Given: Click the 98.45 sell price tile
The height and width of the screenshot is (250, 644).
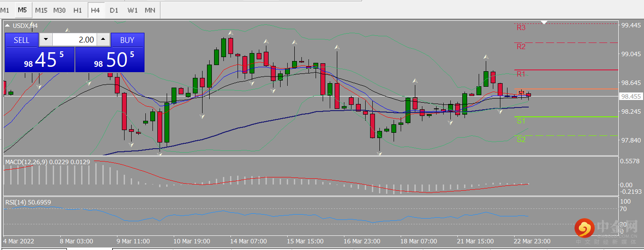Looking at the screenshot, I should [x=39, y=60].
